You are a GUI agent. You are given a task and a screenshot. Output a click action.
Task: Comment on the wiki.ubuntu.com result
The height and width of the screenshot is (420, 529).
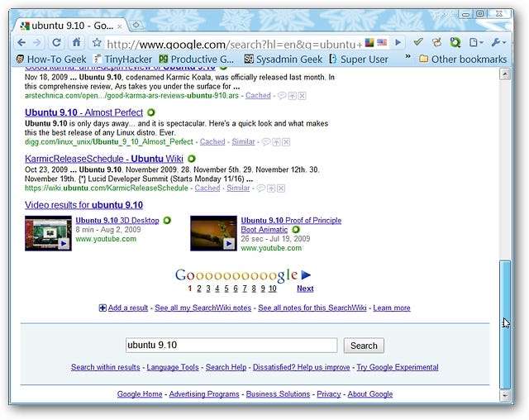[x=260, y=189]
